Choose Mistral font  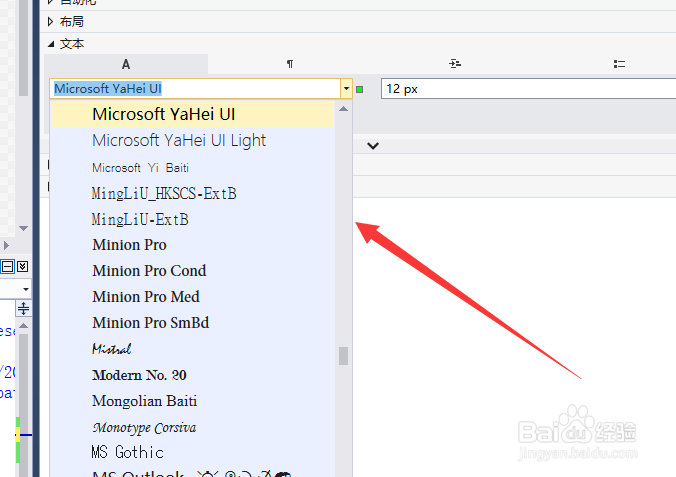click(x=193, y=349)
